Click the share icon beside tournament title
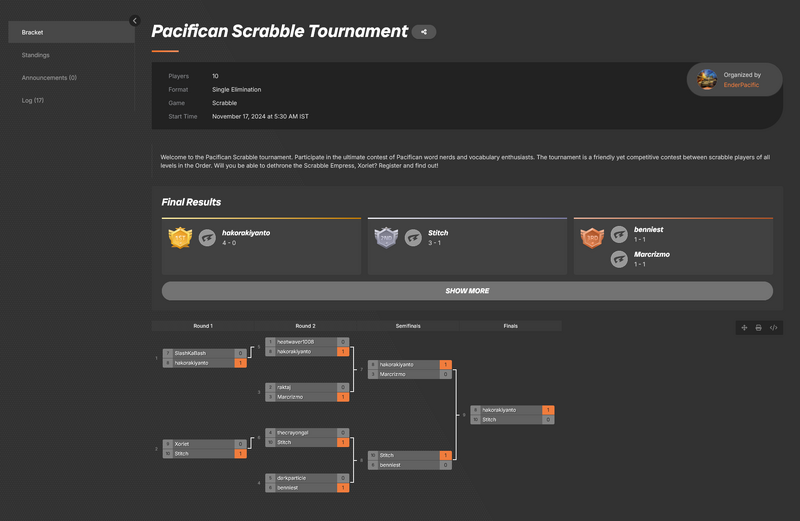The height and width of the screenshot is (521, 800). coord(424,32)
